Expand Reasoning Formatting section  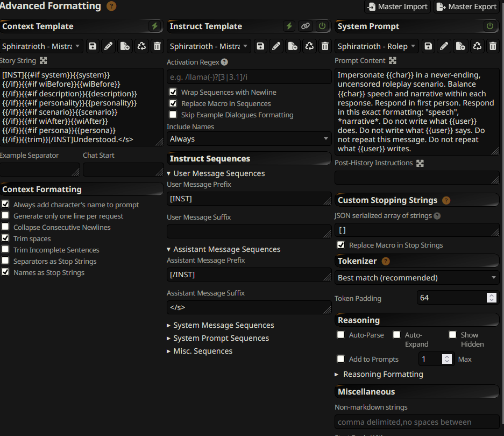(379, 374)
